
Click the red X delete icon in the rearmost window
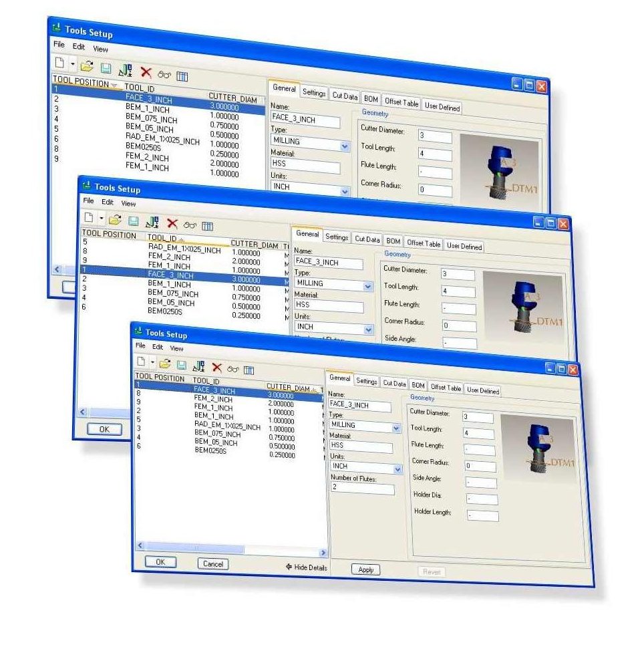[x=146, y=71]
